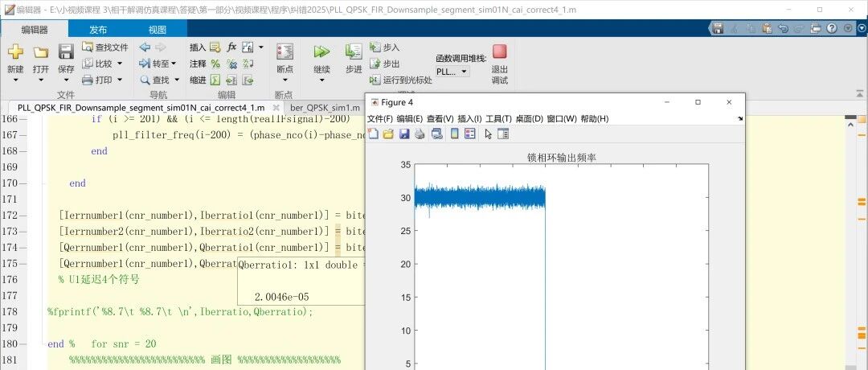Open the Help (帮助) menu in Figure 4

(x=595, y=118)
